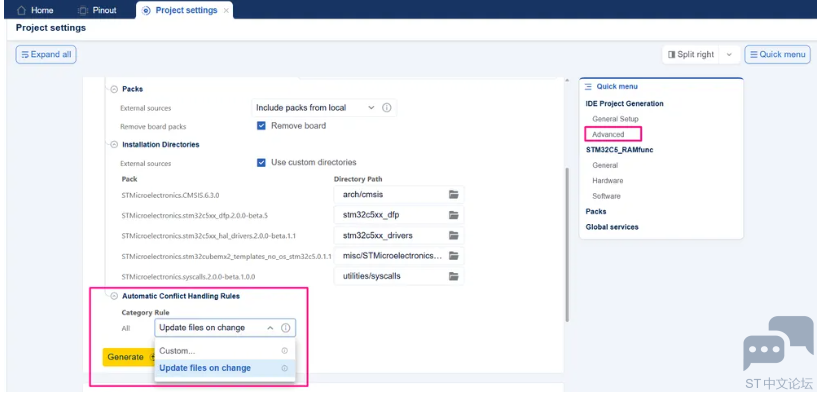Viewport: 822px width, 399px height.
Task: Go to Advanced in Quick menu
Action: click(x=608, y=135)
